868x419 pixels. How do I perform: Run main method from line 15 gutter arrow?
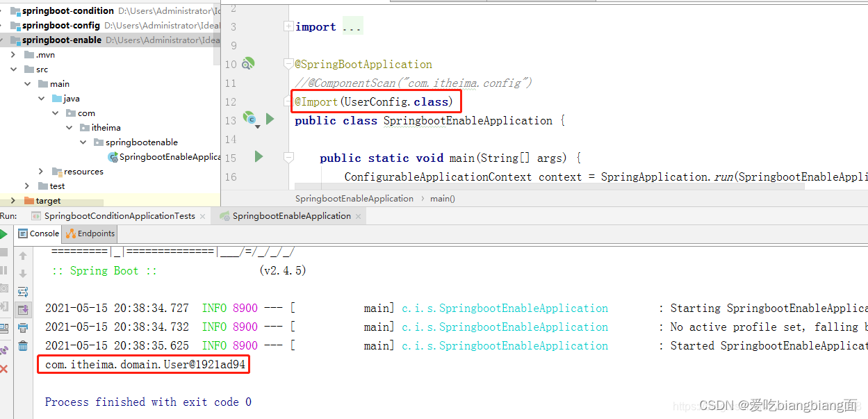(x=258, y=157)
